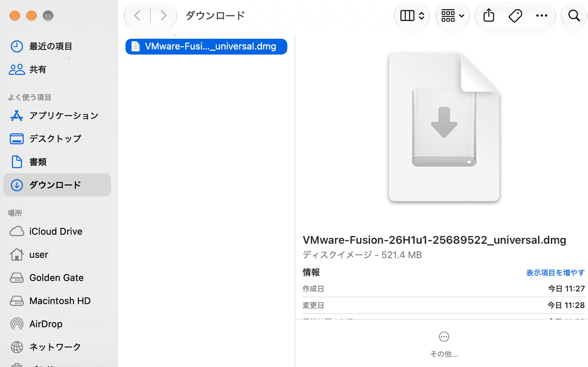Screen dimensions: 588x367
Task: Open the toolbar's three-dot action menu
Action: tap(542, 16)
